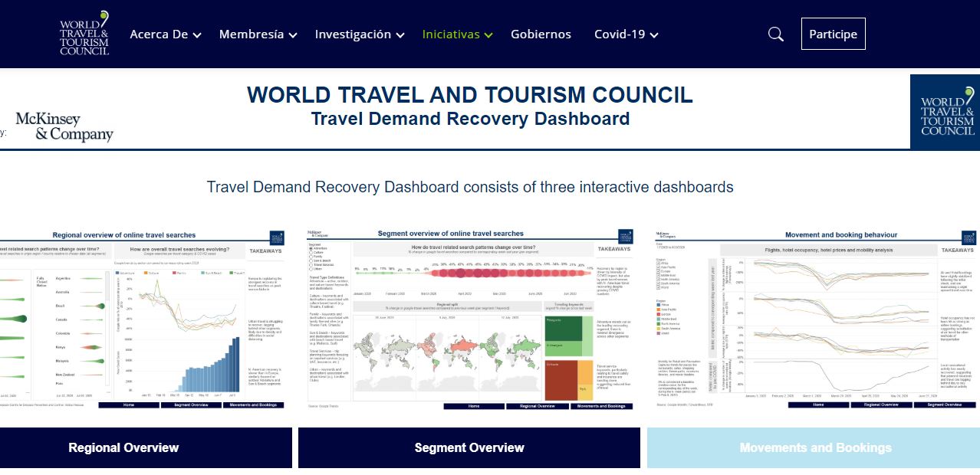
Task: Open the Segment Overview button
Action: [x=469, y=448]
